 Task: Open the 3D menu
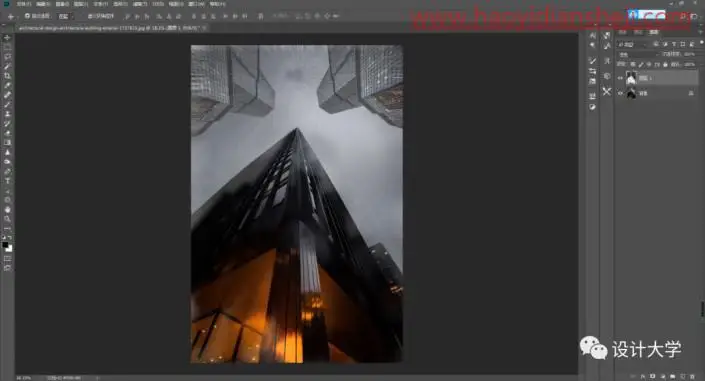pyautogui.click(x=158, y=4)
